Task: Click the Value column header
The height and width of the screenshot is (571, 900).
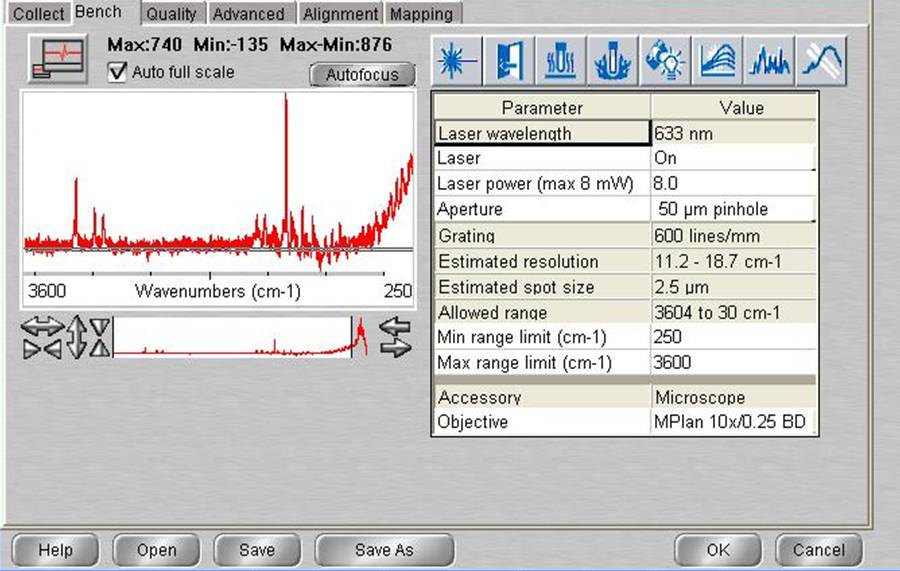Action: (x=734, y=107)
